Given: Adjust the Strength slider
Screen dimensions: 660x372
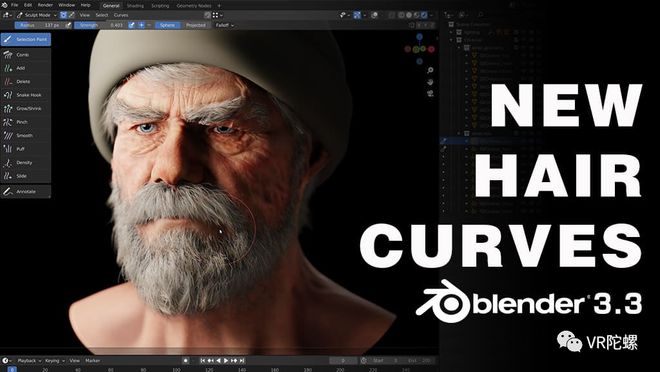Looking at the screenshot, I should click(99, 25).
